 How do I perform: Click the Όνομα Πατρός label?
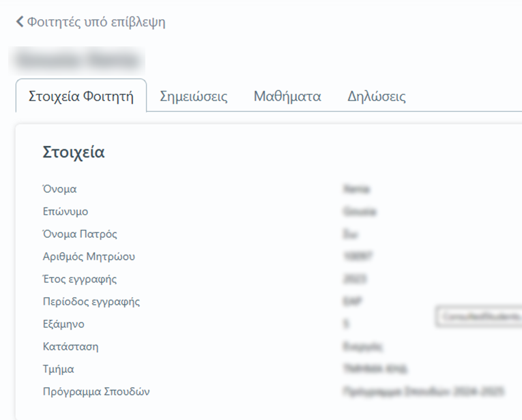[x=80, y=235]
